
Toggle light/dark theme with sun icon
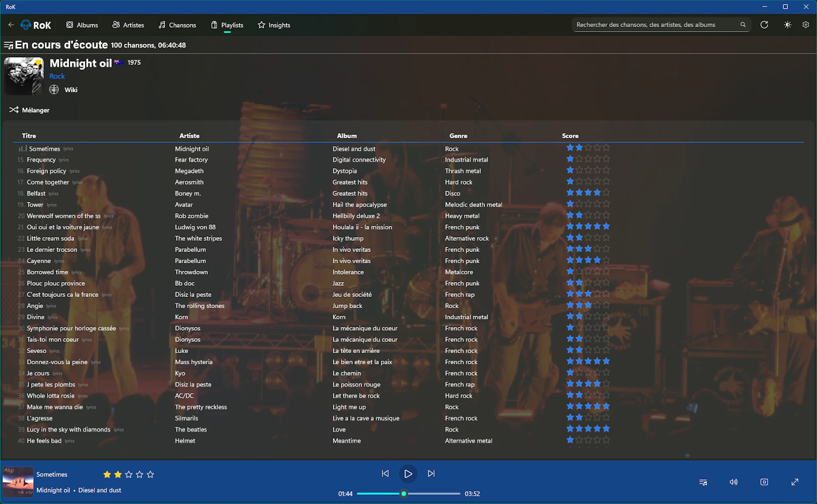click(788, 24)
